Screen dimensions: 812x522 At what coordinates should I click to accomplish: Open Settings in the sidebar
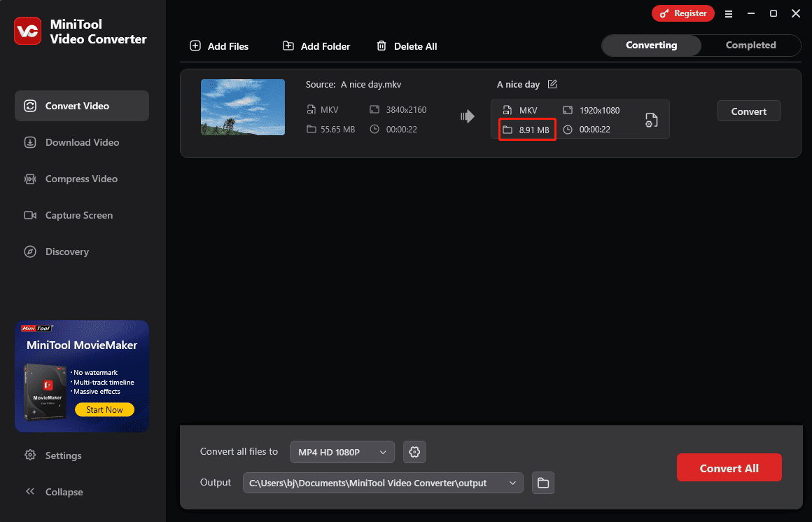[52, 455]
